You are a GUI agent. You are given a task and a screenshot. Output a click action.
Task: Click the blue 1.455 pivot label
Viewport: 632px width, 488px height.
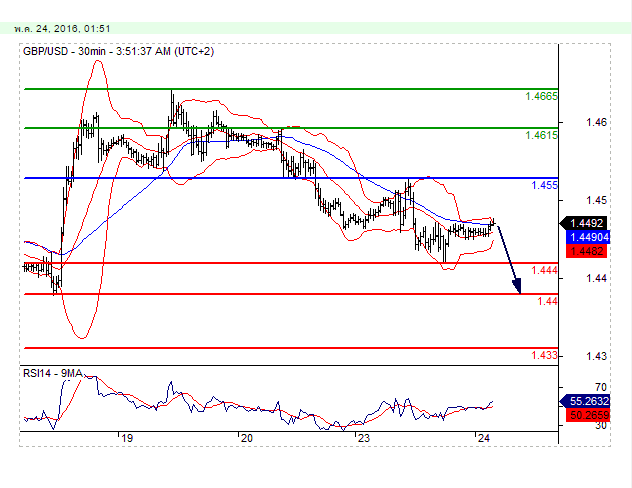(x=545, y=185)
